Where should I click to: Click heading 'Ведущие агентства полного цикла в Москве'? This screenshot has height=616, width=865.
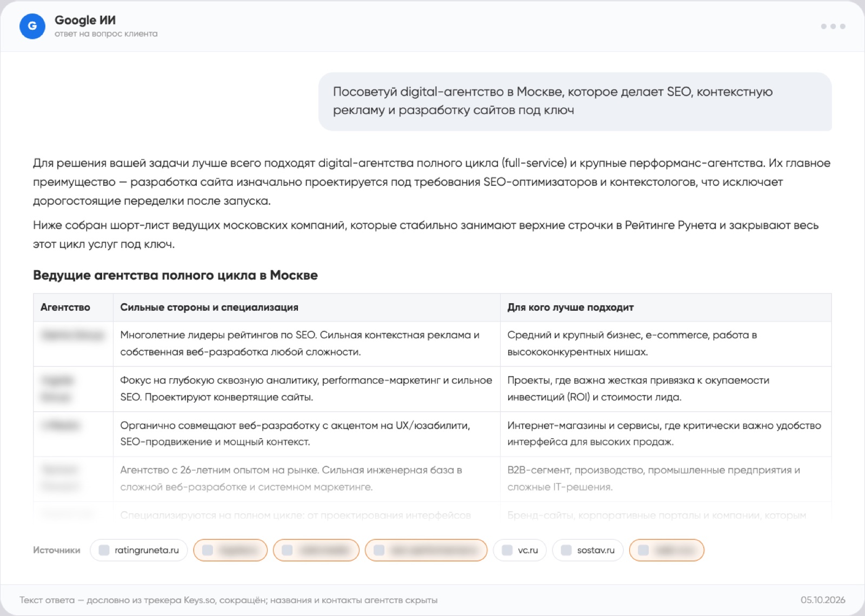175,275
